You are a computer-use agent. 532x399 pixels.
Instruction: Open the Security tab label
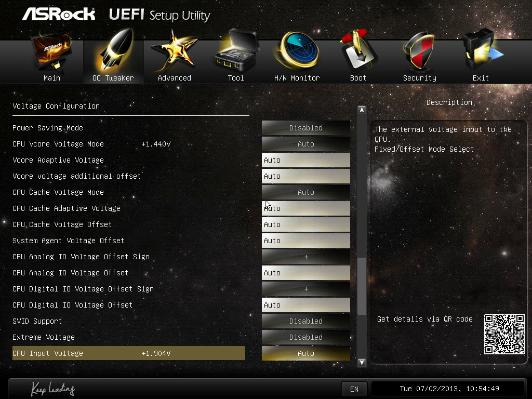point(420,78)
